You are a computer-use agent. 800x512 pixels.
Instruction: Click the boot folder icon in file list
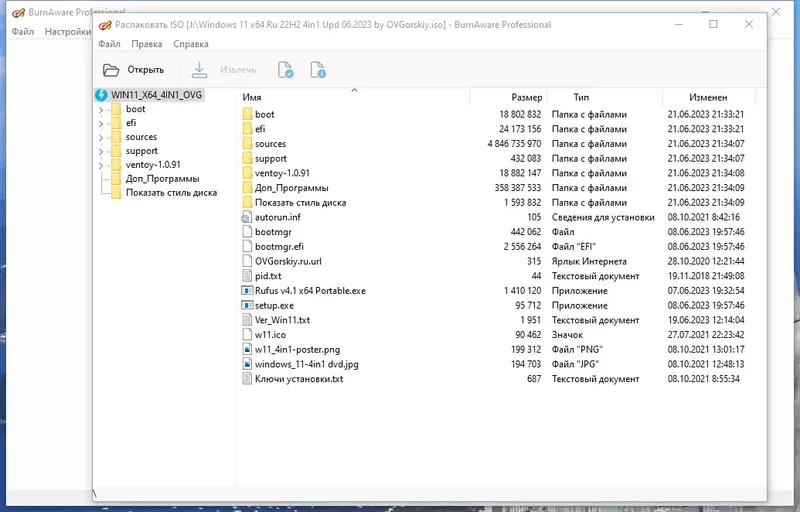[247, 114]
